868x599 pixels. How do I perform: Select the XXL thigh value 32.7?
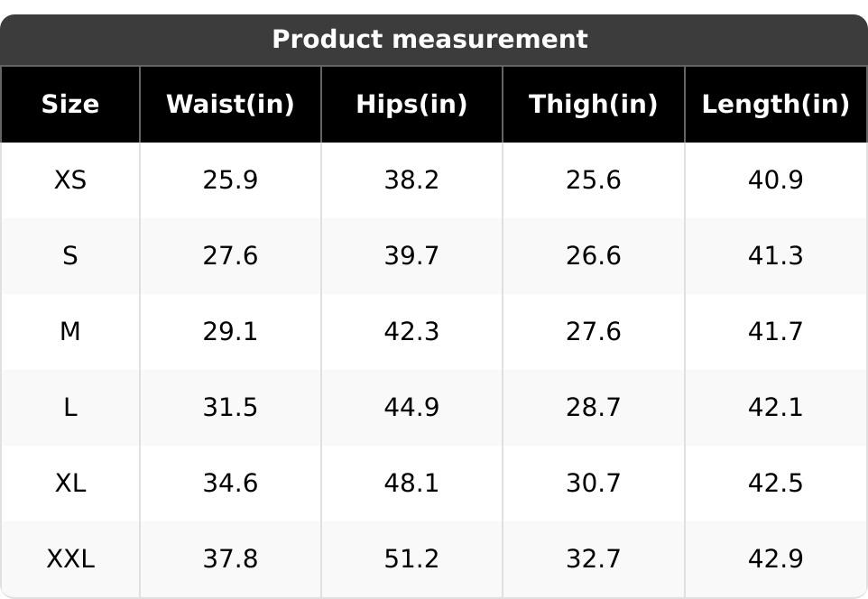coord(593,559)
